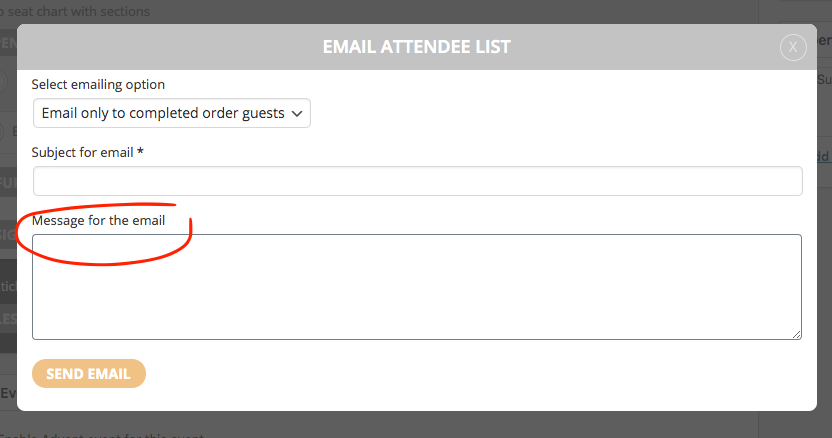Close the Email Attendee List dialog
Image resolution: width=832 pixels, height=438 pixels.
793,47
